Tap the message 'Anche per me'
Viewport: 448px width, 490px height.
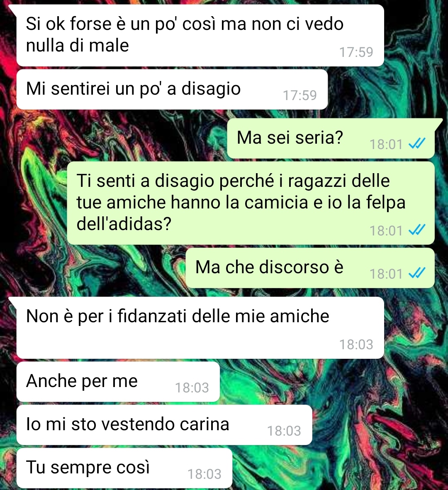pyautogui.click(x=118, y=382)
